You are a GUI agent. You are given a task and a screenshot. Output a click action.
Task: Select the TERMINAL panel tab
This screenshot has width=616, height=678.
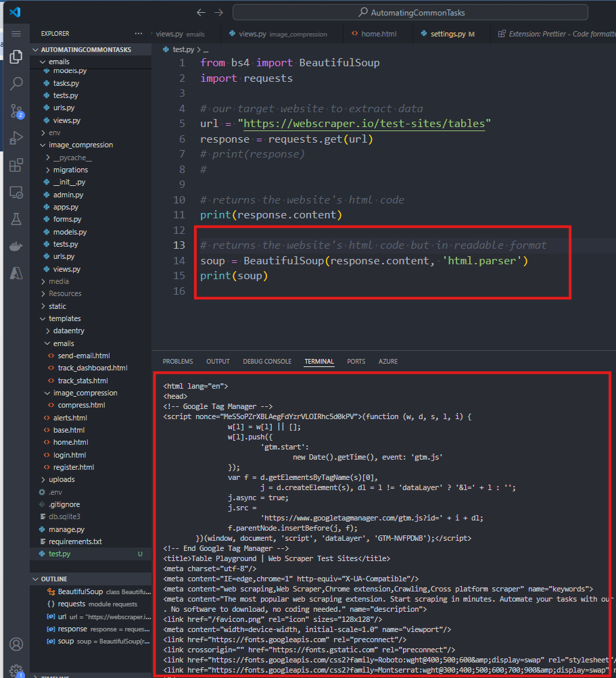[x=319, y=362]
